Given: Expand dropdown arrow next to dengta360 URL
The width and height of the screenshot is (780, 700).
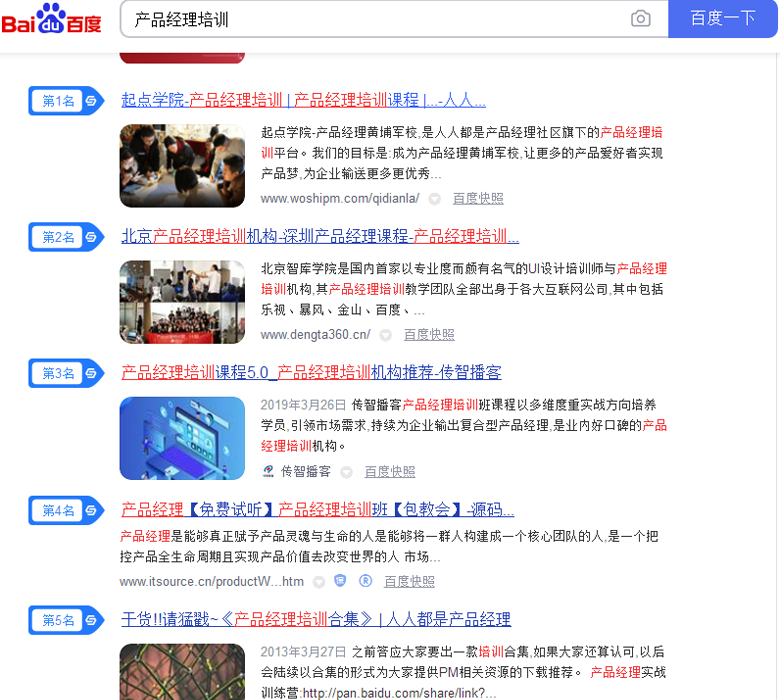Looking at the screenshot, I should coord(386,335).
